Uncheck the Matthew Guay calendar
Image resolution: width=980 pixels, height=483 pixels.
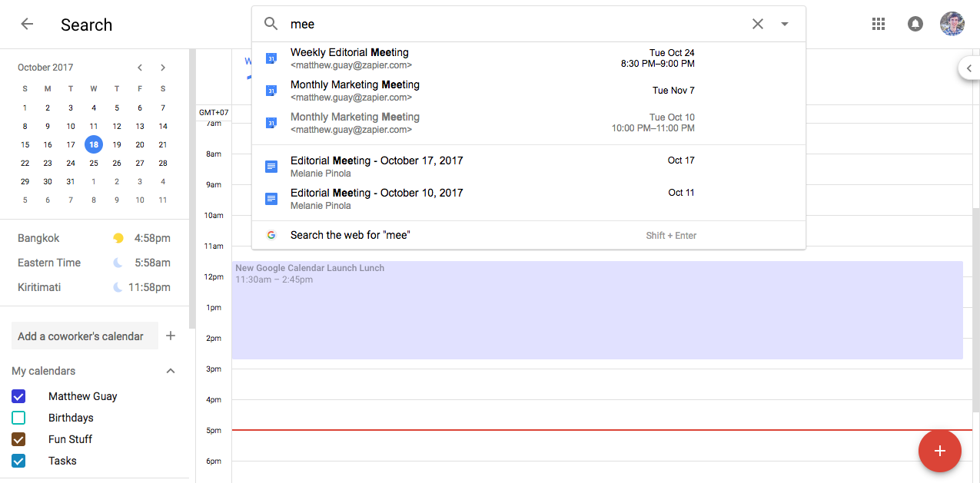(18, 396)
